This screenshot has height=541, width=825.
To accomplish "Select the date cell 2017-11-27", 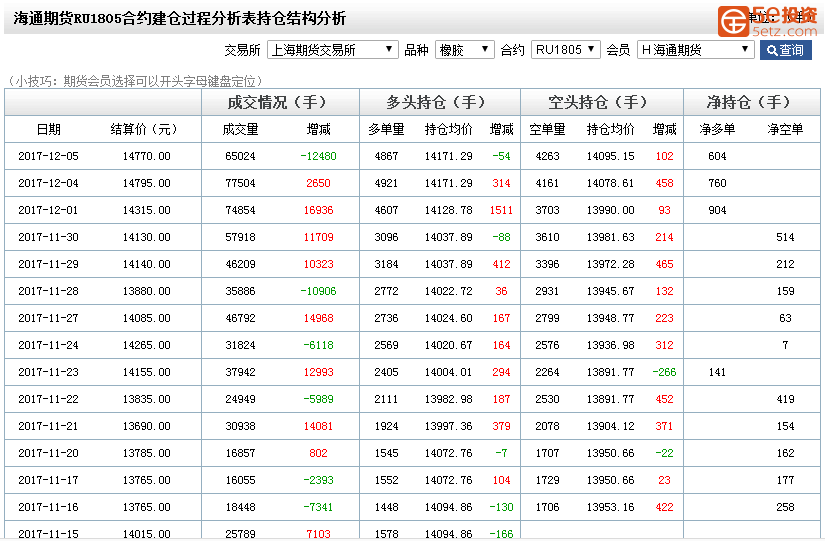I will tap(48, 318).
